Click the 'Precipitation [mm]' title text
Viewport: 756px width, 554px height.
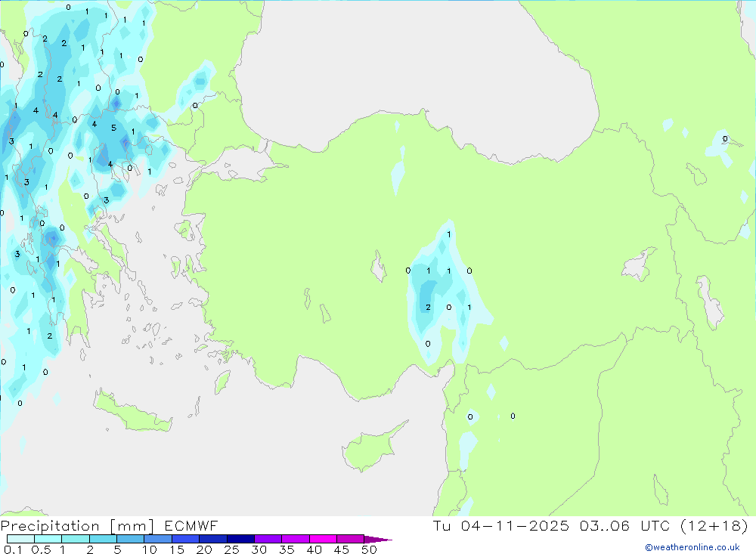click(77, 526)
